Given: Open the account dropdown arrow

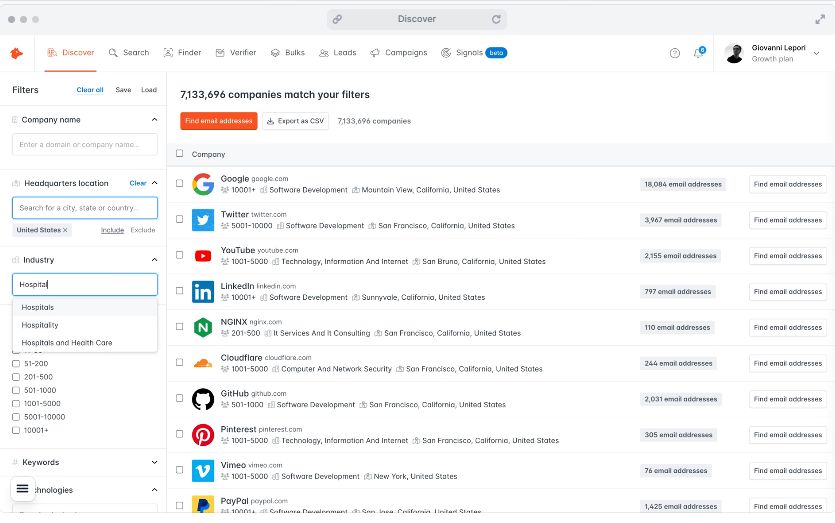Looking at the screenshot, I should point(816,53).
